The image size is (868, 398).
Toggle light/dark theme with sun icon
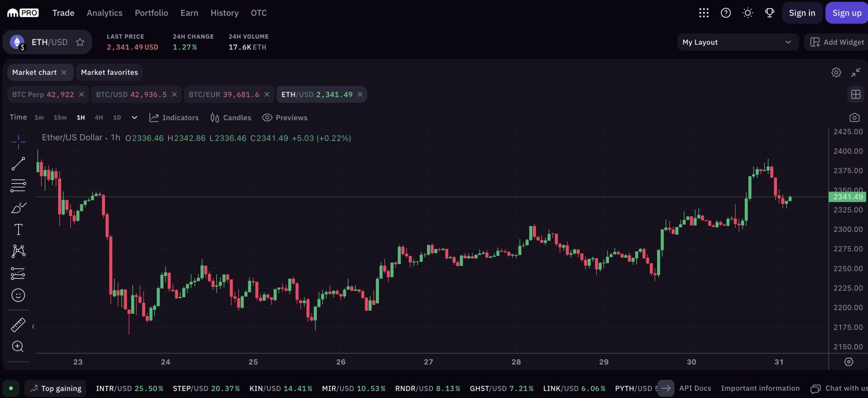(747, 13)
